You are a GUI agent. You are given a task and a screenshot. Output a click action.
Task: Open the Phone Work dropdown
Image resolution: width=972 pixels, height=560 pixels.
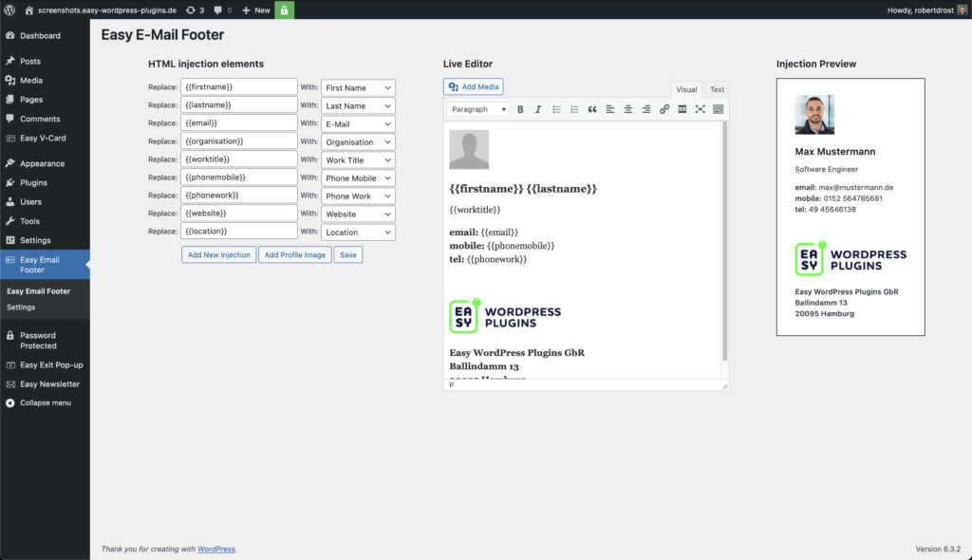pyautogui.click(x=358, y=196)
